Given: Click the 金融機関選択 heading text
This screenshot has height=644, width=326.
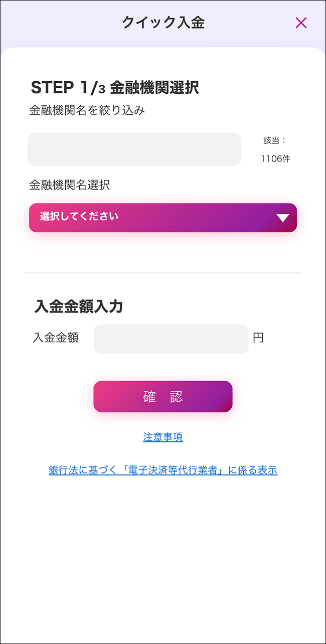Looking at the screenshot, I should click(154, 88).
